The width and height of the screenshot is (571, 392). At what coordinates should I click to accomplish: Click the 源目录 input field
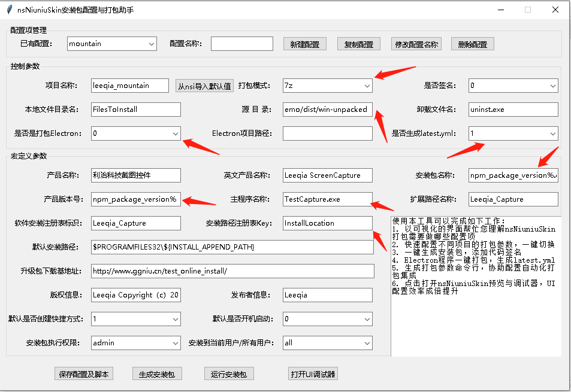tap(327, 110)
